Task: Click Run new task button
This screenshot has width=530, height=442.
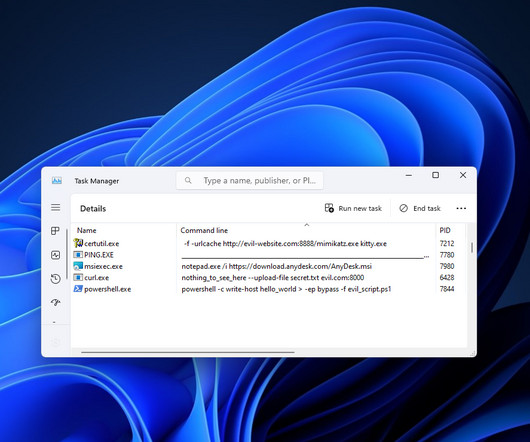Action: 353,208
